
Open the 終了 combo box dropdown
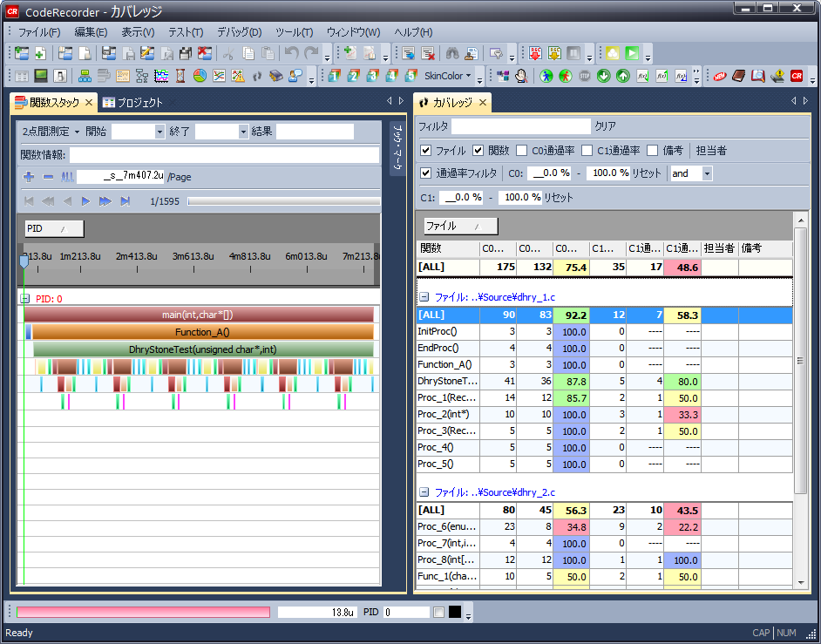tap(243, 132)
